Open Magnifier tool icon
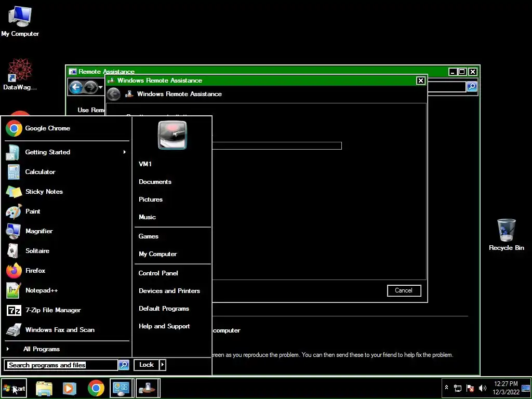 point(14,231)
